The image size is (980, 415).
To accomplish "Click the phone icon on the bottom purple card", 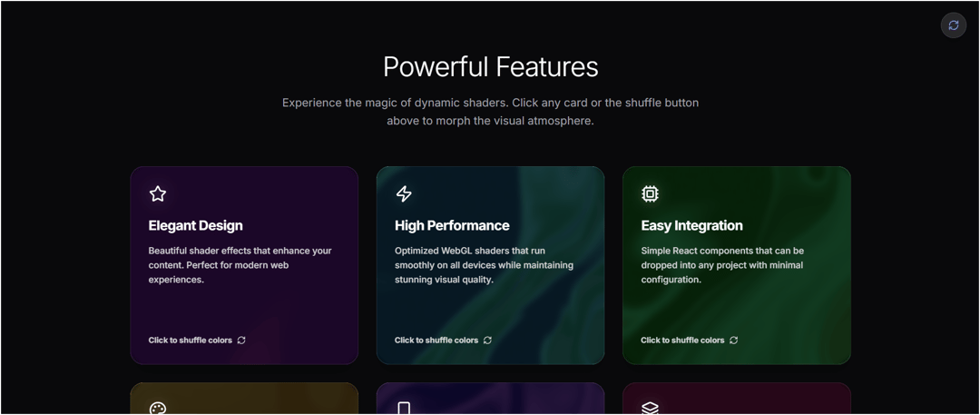I will pyautogui.click(x=404, y=408).
